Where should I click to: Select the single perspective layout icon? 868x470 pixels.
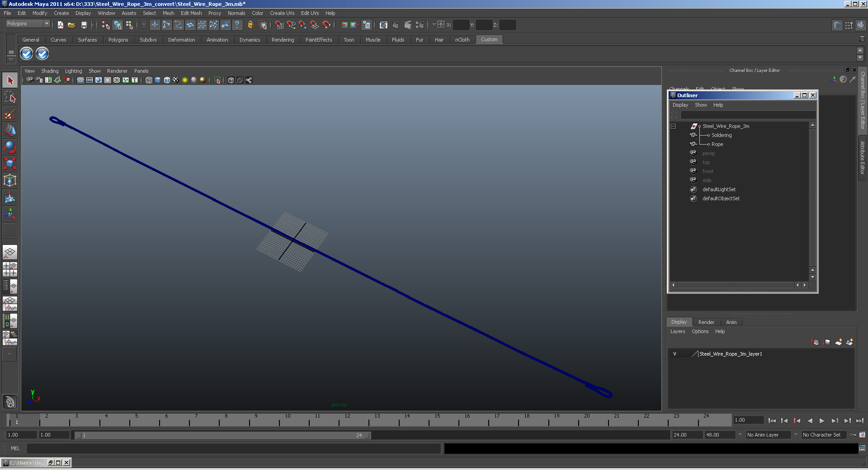pyautogui.click(x=10, y=252)
